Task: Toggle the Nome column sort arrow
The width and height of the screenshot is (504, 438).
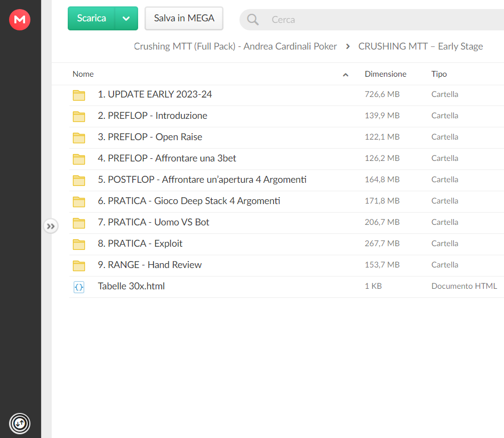Action: pos(346,75)
